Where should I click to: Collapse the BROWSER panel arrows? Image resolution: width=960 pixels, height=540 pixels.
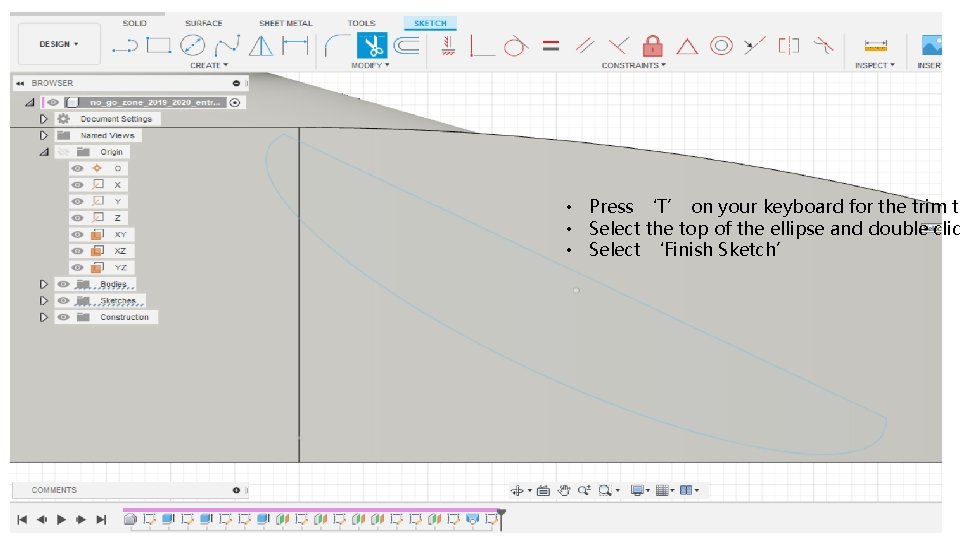pyautogui.click(x=20, y=83)
